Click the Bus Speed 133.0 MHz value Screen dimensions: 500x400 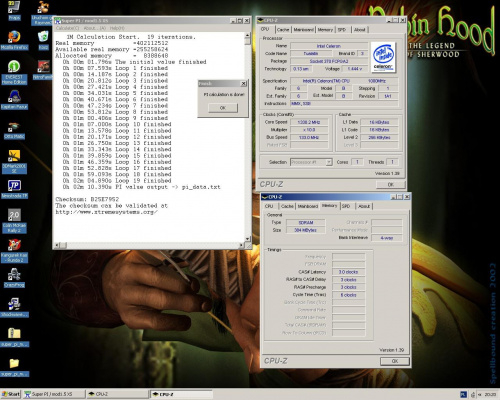click(309, 138)
